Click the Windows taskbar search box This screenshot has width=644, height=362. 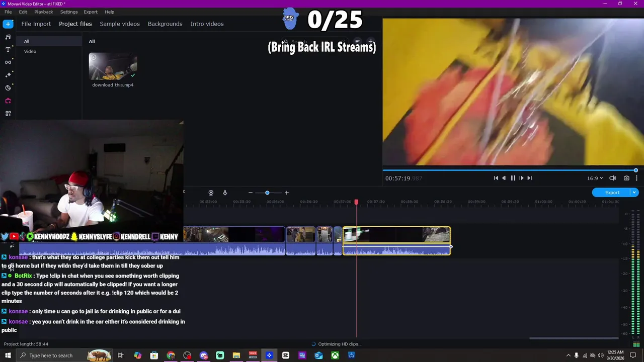(64, 355)
